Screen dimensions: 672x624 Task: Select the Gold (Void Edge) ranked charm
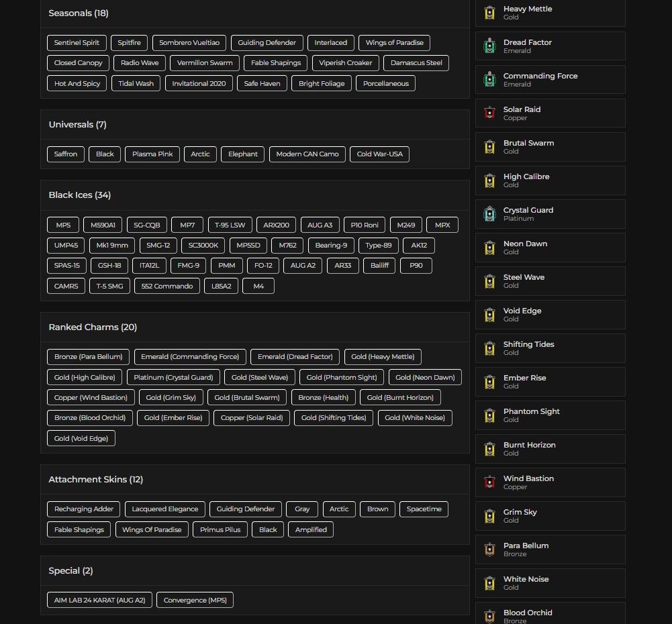coord(81,438)
